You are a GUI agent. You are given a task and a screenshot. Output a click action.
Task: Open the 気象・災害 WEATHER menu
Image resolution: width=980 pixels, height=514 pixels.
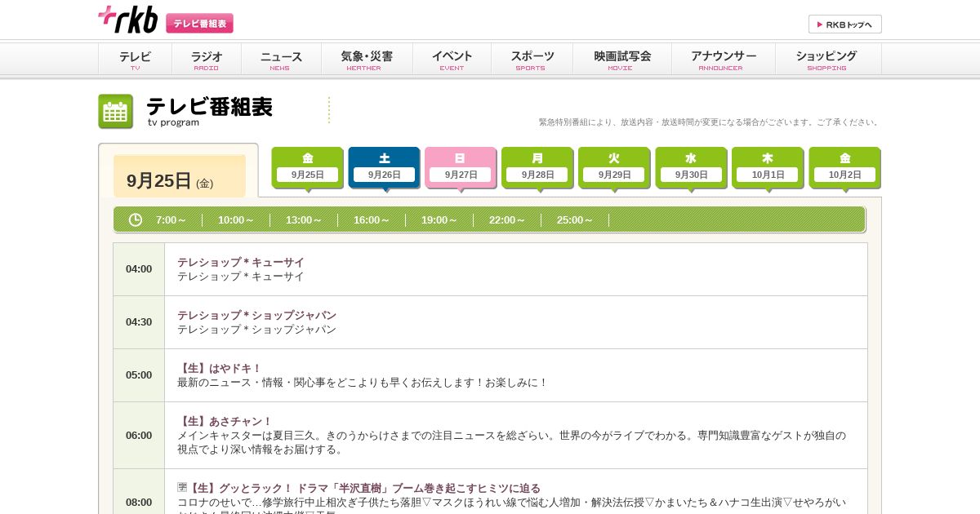coord(367,60)
